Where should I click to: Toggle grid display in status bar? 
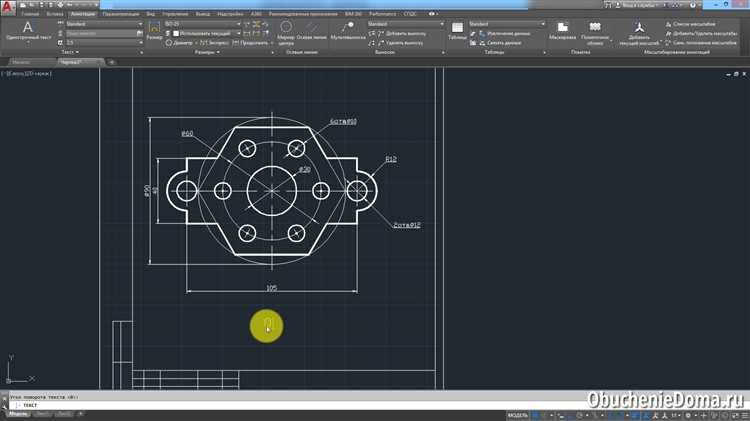point(536,416)
